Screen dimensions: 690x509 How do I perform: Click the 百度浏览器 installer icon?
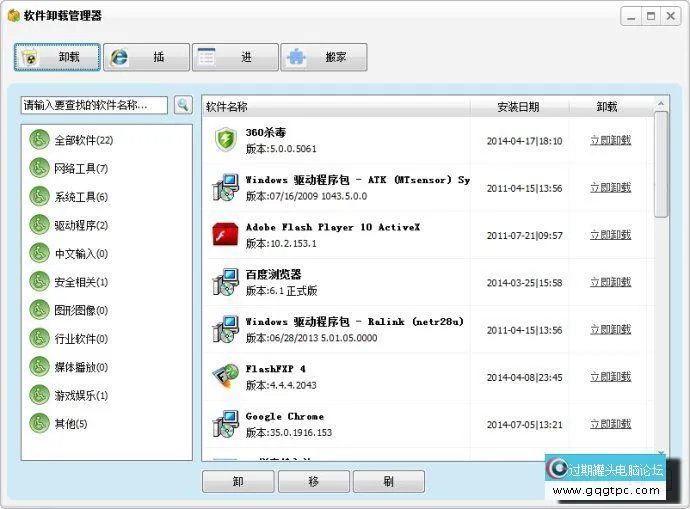pyautogui.click(x=226, y=282)
